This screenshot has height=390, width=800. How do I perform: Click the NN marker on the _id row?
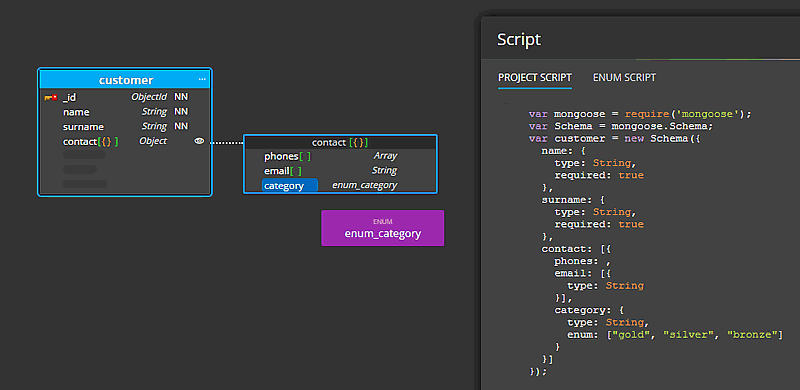181,96
